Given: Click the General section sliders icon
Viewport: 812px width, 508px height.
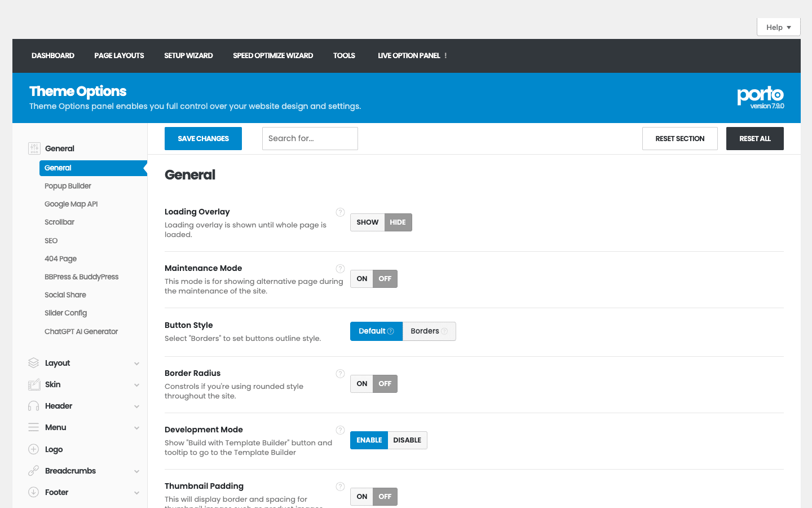Looking at the screenshot, I should 34,148.
